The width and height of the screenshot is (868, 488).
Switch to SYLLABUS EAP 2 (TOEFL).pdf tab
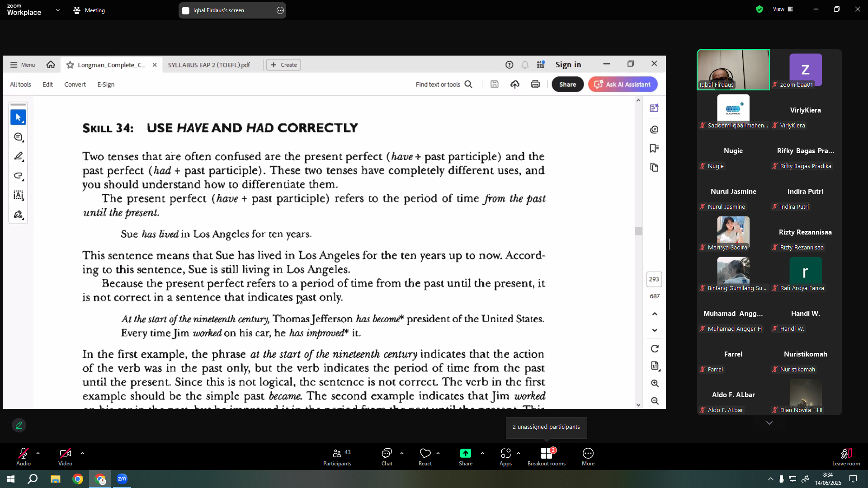tap(209, 65)
